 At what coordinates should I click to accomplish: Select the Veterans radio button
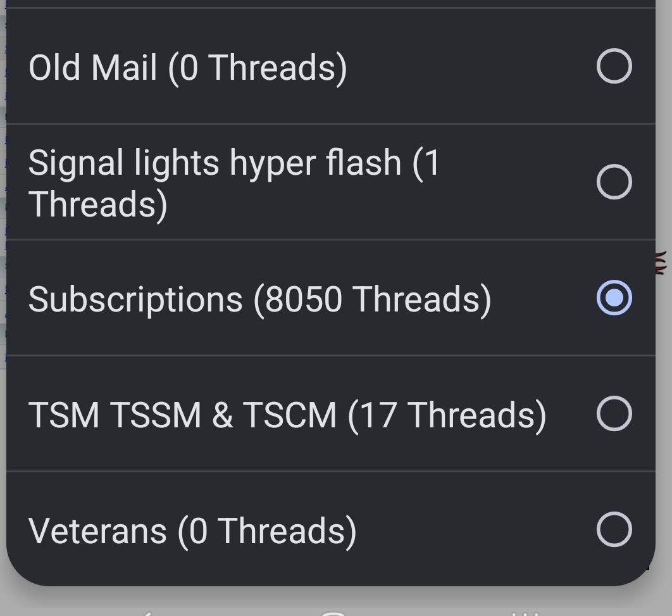614,529
